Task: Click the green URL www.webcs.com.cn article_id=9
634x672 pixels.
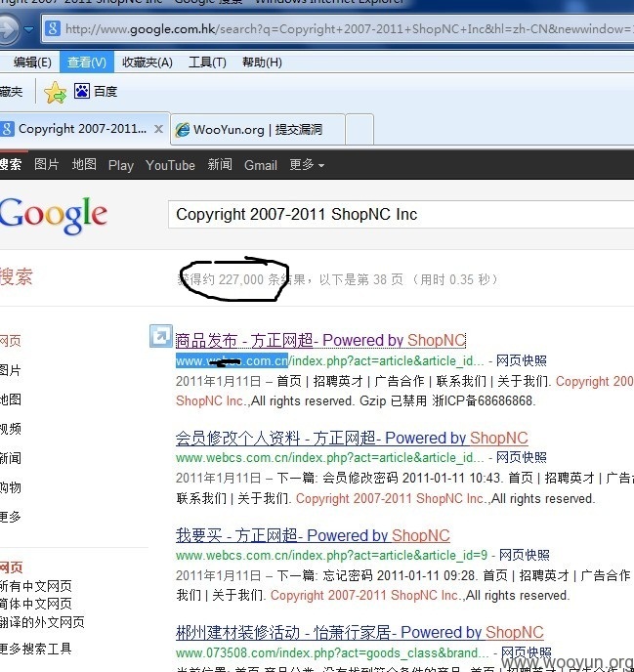Action: point(331,556)
